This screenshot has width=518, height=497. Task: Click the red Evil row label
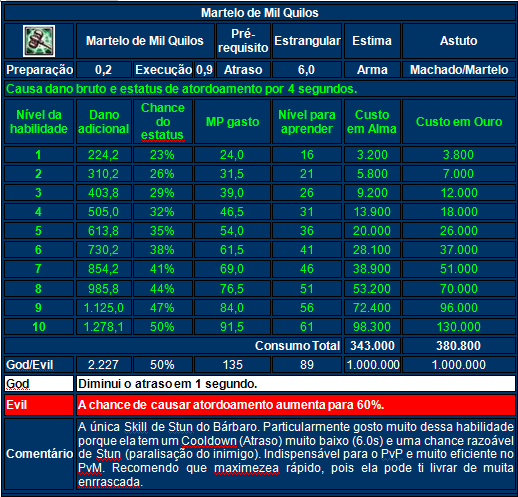point(39,405)
